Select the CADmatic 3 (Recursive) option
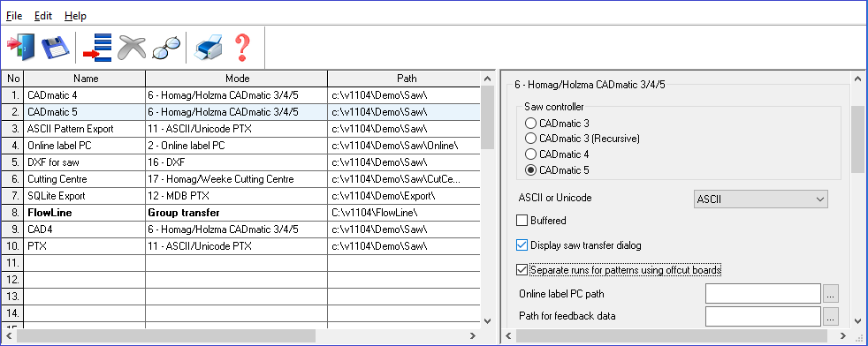868x346 pixels. point(530,139)
